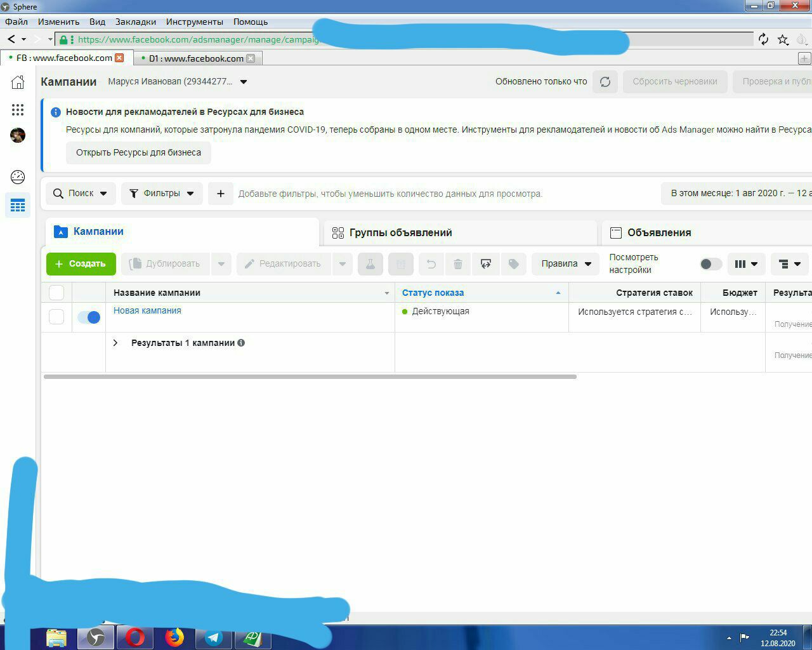812x650 pixels.
Task: Click the info icon next to 'Результаты 1 кампании'
Action: pyautogui.click(x=241, y=343)
